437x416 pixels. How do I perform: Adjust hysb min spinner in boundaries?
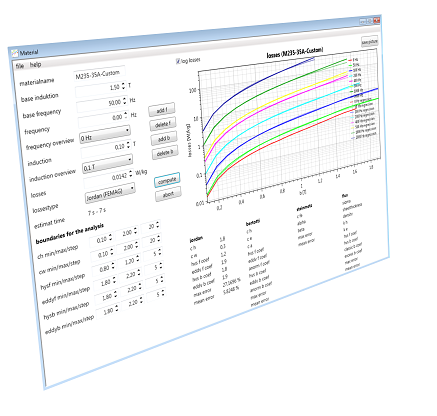coord(116,294)
